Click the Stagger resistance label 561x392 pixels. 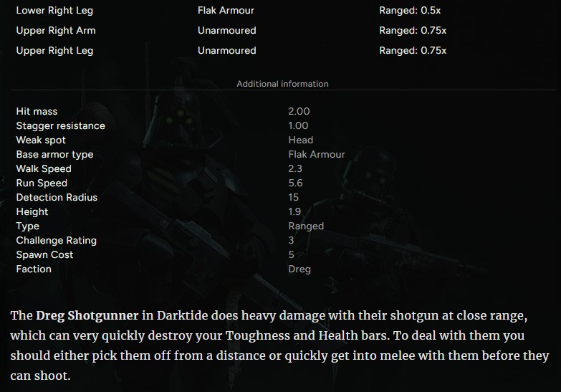(60, 125)
